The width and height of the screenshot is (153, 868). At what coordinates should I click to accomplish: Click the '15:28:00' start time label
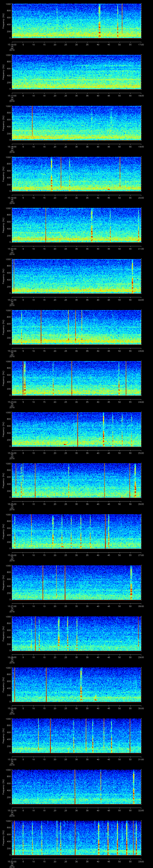pos(12,657)
